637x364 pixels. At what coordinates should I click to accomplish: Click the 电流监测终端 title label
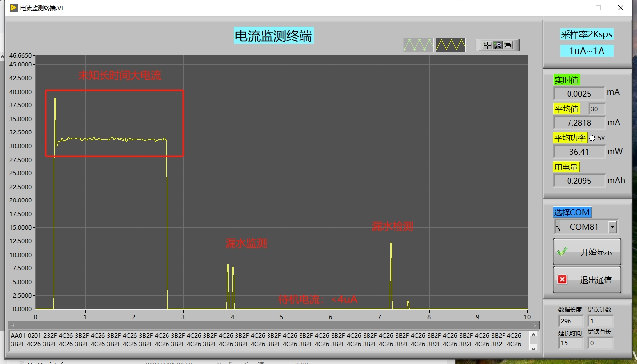click(273, 36)
